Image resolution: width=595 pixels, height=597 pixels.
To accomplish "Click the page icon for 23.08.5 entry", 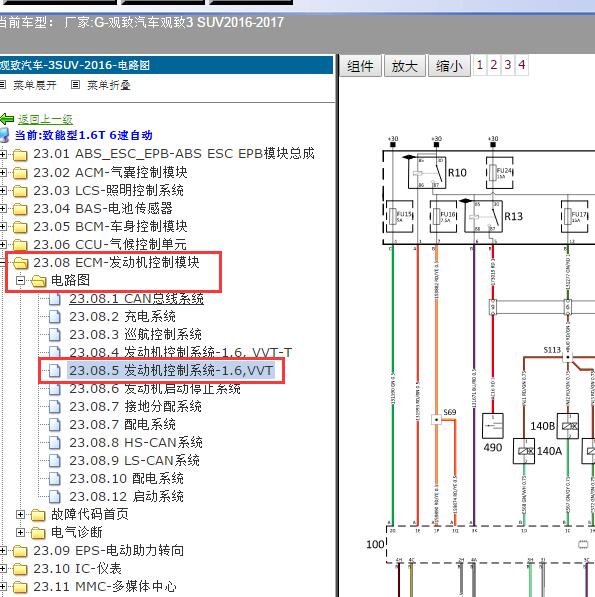I will coord(55,371).
